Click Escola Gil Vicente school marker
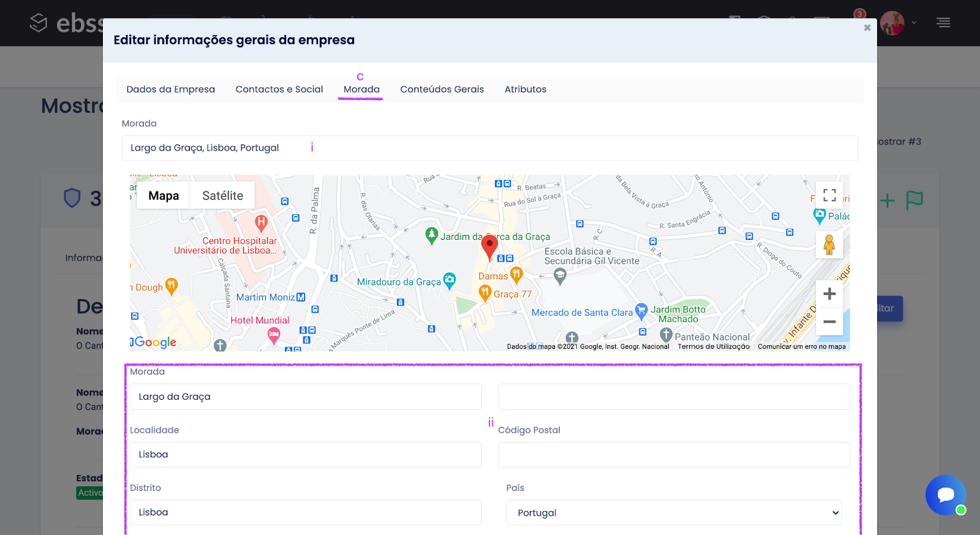980x535 pixels. click(x=560, y=276)
